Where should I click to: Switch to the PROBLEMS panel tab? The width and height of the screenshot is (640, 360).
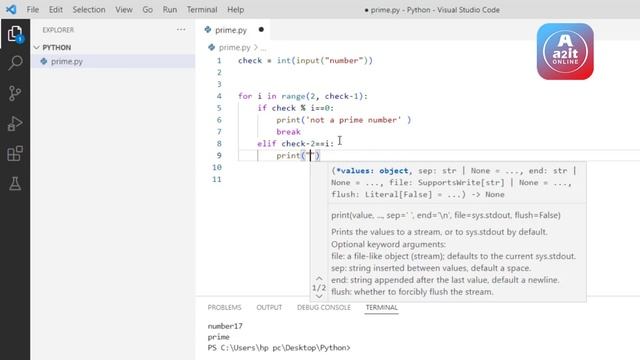pos(224,307)
